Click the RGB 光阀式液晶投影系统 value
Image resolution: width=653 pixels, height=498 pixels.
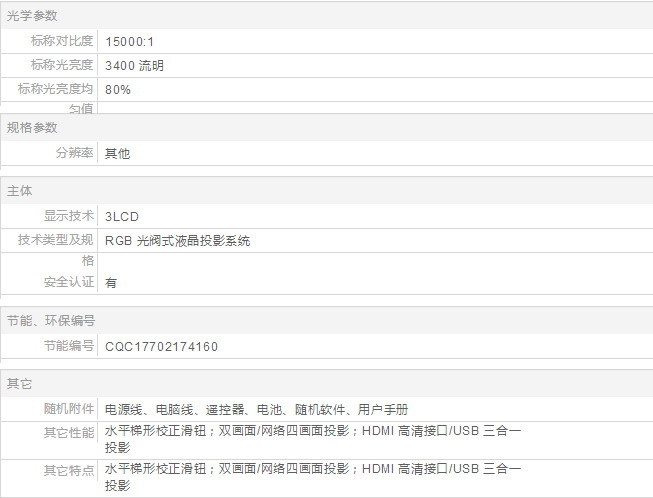(177, 241)
